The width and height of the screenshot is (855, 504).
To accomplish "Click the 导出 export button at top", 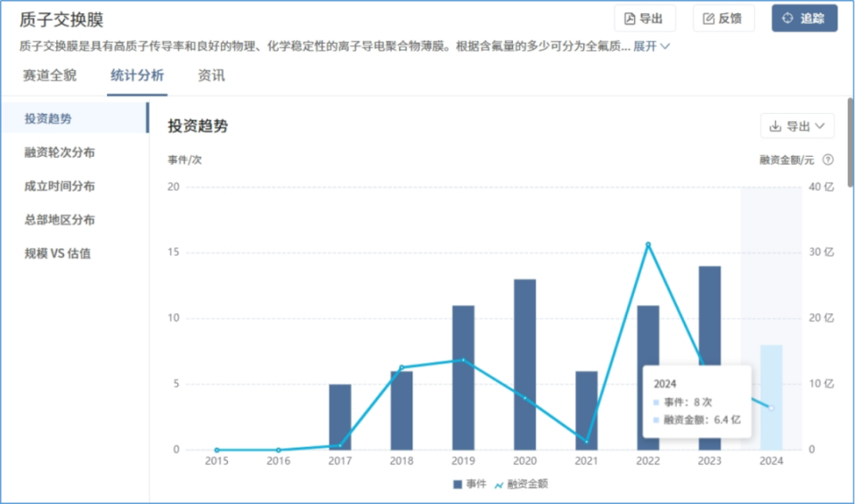I will (x=645, y=19).
